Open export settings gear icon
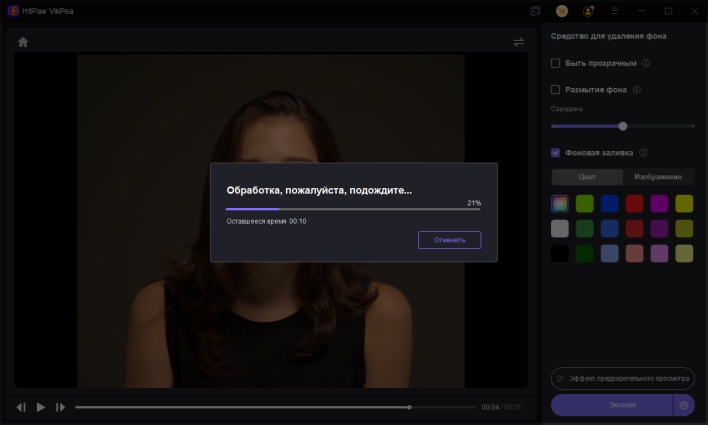 click(684, 405)
